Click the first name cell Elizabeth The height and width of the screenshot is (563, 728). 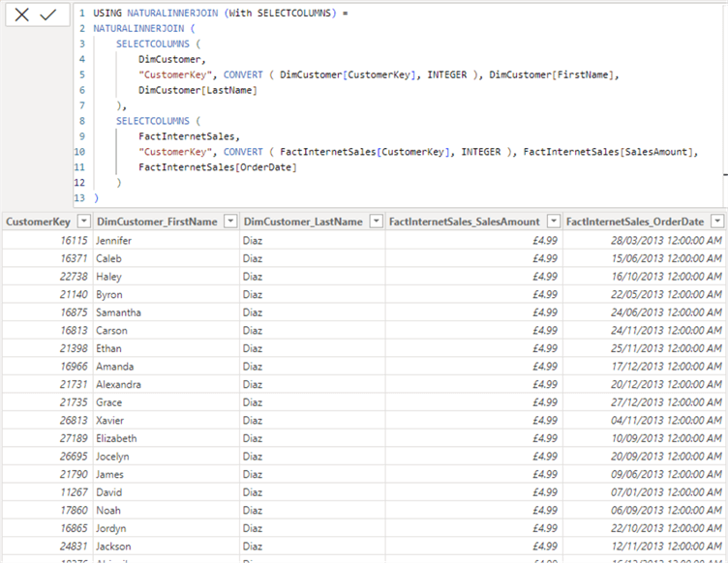coord(167,438)
